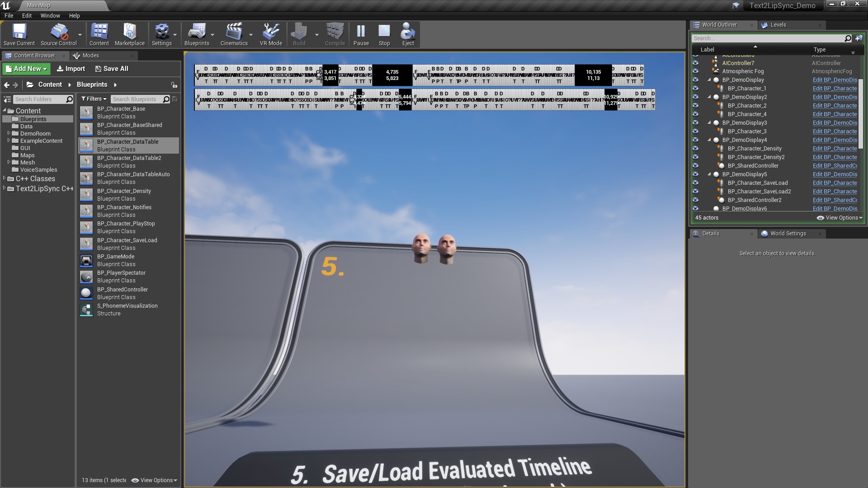Expand the DemoRoom folder

9,133
